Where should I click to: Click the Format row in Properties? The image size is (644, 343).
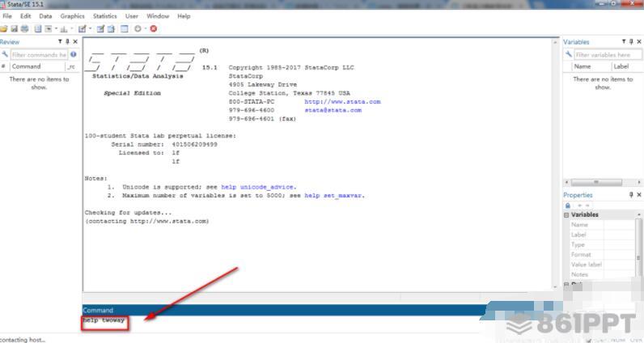click(x=603, y=255)
